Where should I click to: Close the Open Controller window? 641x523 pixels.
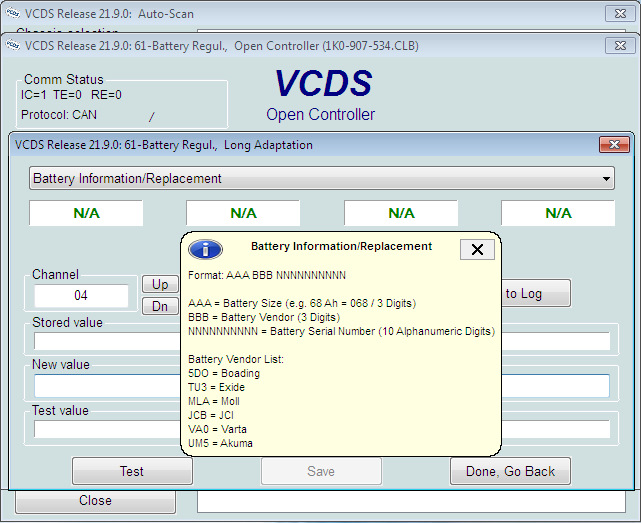pos(620,45)
